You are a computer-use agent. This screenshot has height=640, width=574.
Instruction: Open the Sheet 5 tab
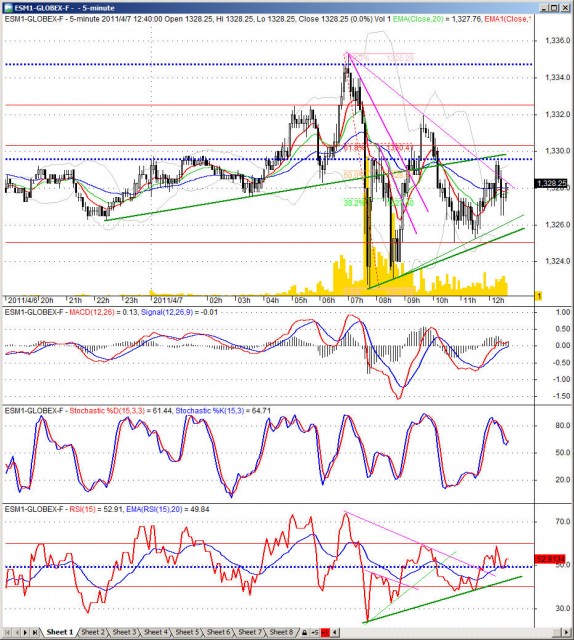tap(187, 632)
